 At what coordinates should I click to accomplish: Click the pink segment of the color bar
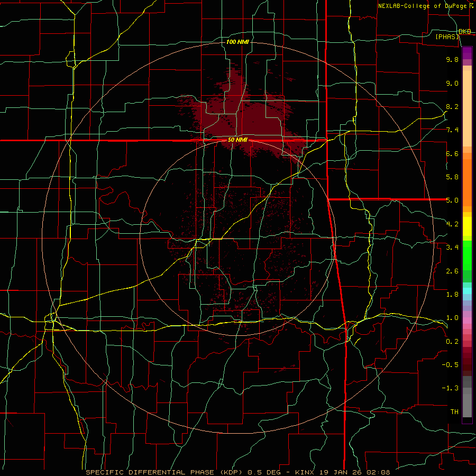tap(467, 321)
